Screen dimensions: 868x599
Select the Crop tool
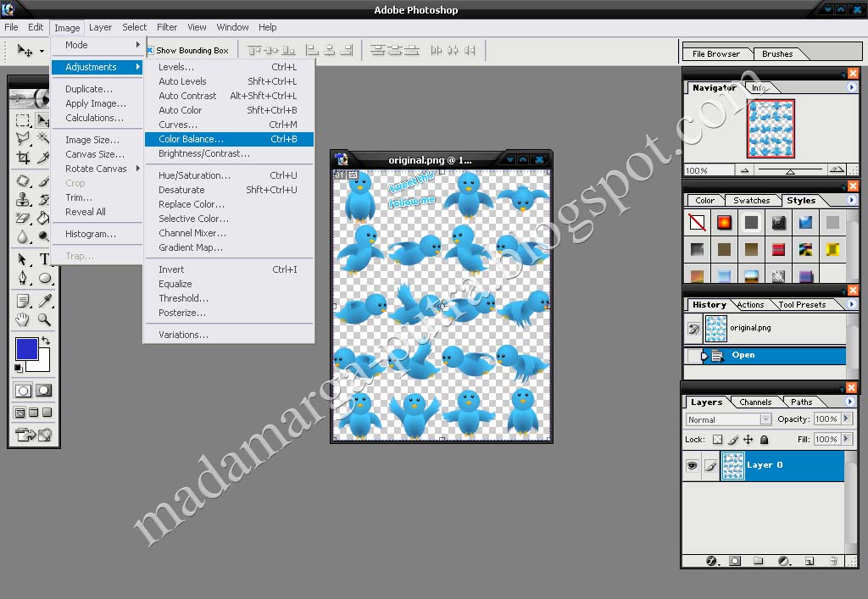[23, 158]
